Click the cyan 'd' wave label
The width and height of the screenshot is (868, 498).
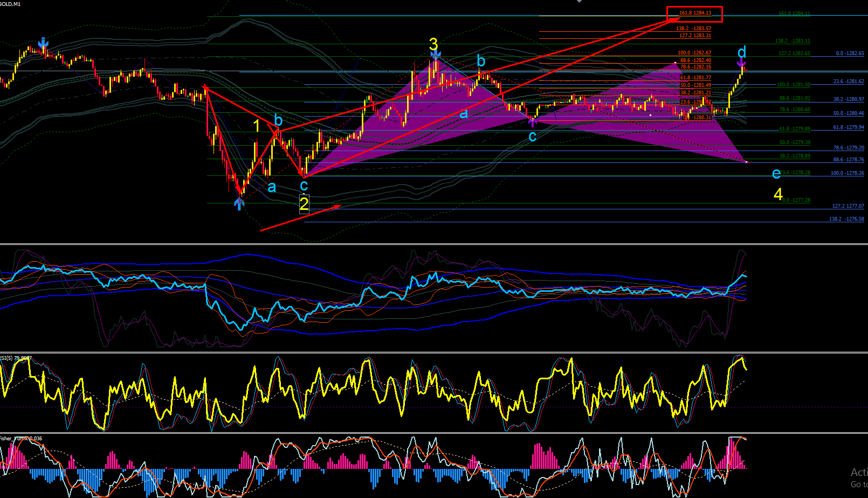click(x=742, y=52)
